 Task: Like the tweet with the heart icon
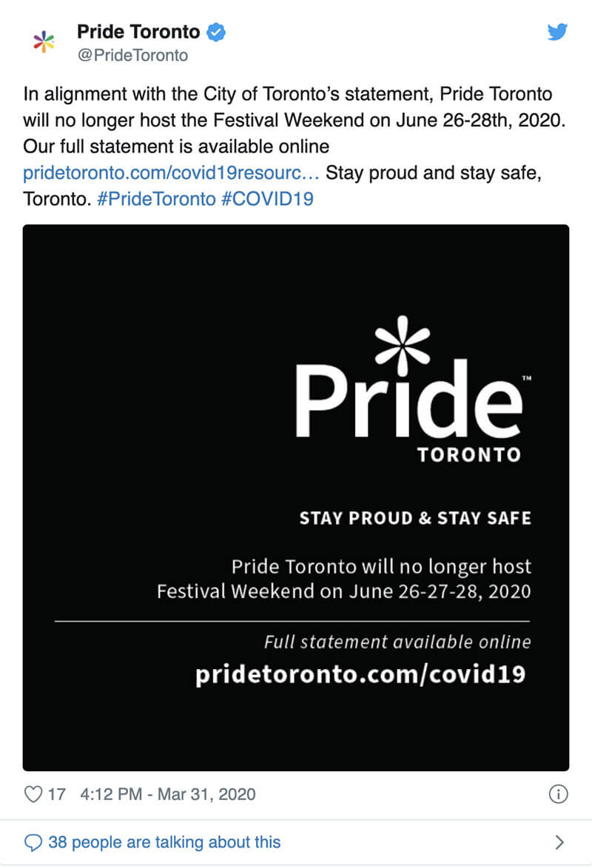tap(33, 795)
